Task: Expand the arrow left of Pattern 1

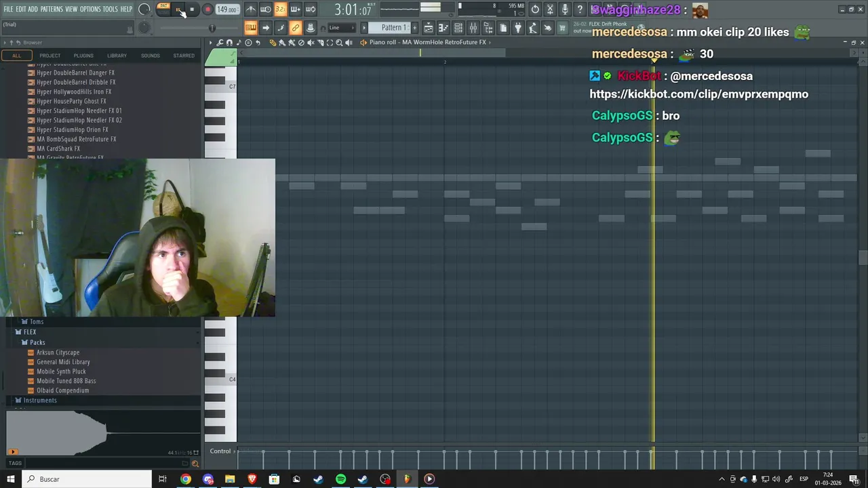Action: point(363,28)
